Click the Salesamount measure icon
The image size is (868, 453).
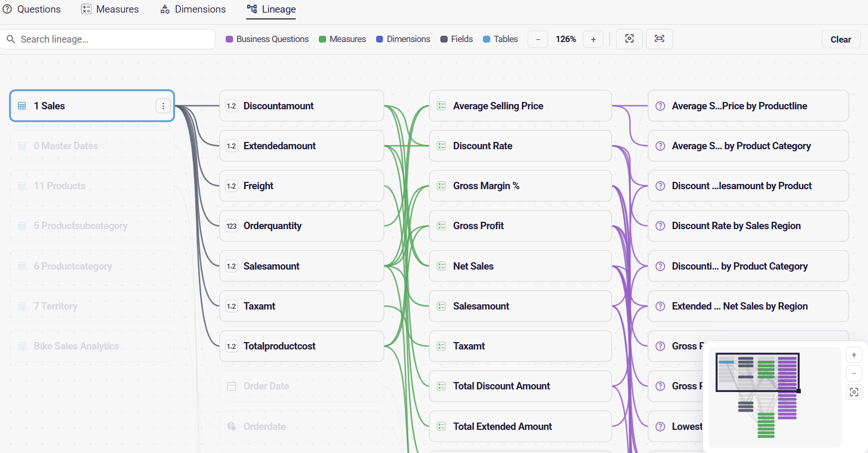(x=441, y=306)
